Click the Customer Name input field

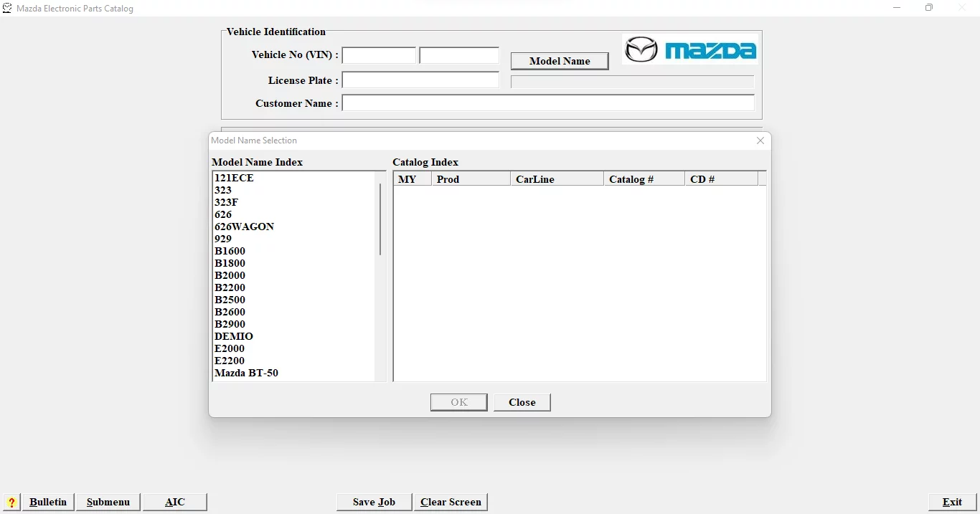click(x=548, y=103)
